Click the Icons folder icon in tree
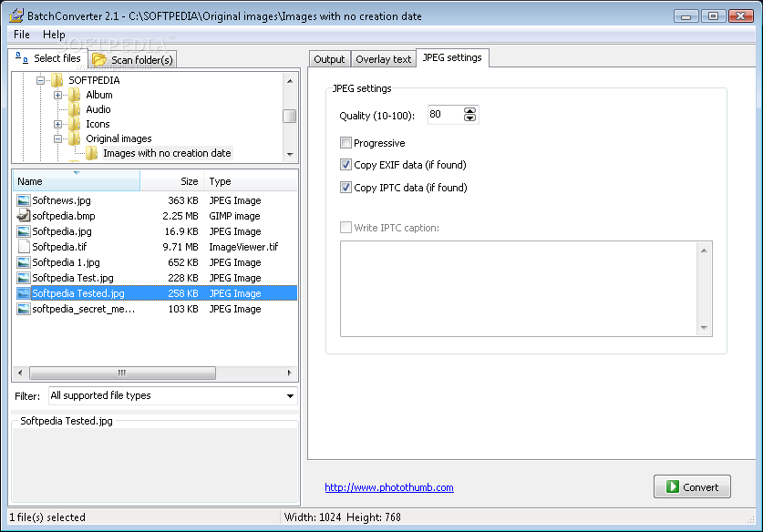This screenshot has width=763, height=532. [75, 124]
